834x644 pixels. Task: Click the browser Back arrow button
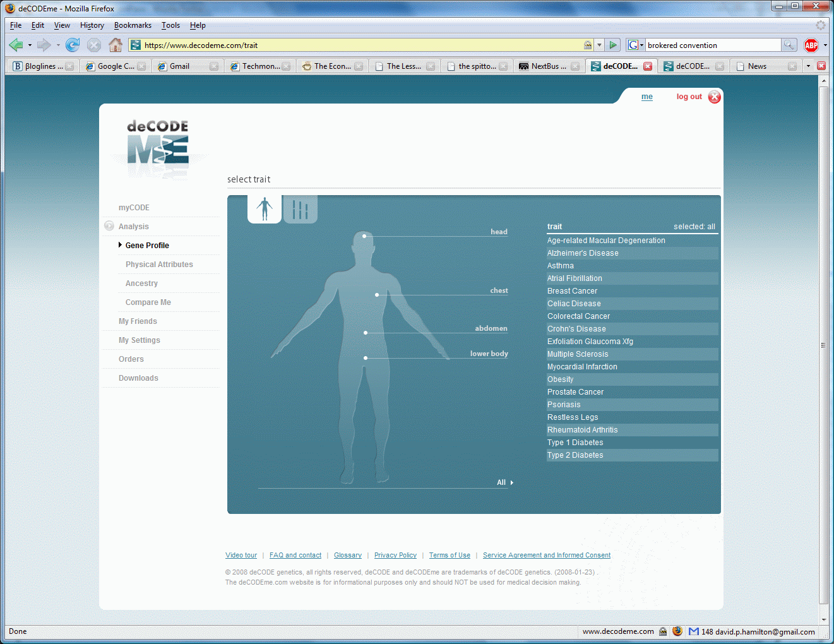(x=16, y=45)
